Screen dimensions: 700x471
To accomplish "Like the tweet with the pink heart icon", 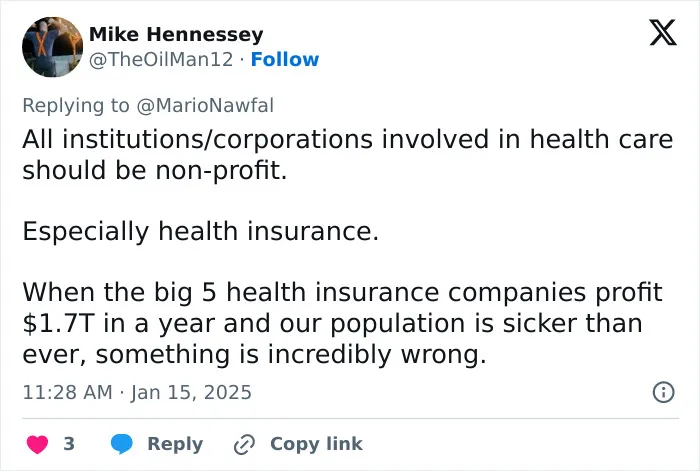I will (x=37, y=444).
